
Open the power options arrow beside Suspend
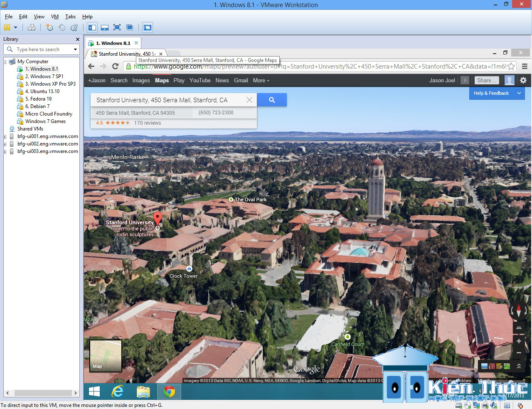(16, 27)
